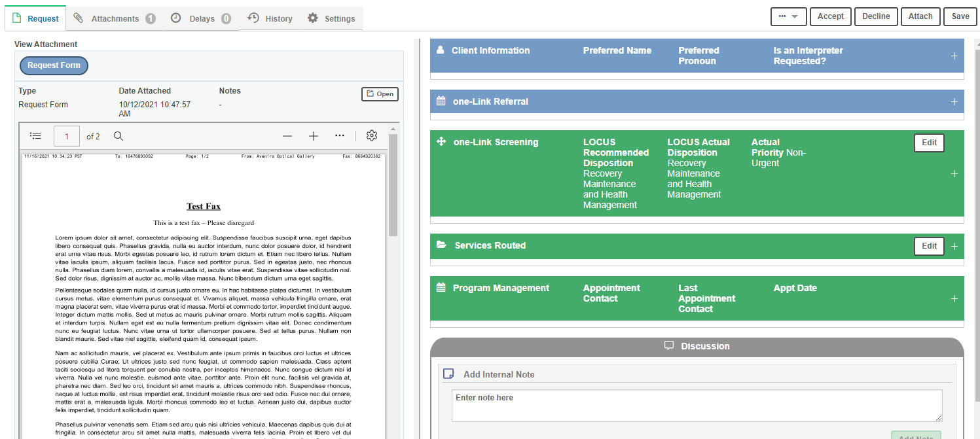Screen dimensions: 980x439
Task: Open the History panel icon
Action: [x=255, y=18]
